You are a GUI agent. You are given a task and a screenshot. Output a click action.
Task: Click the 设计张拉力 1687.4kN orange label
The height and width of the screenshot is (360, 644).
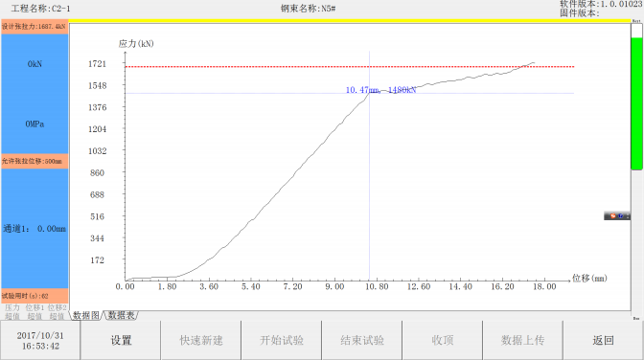tap(34, 27)
